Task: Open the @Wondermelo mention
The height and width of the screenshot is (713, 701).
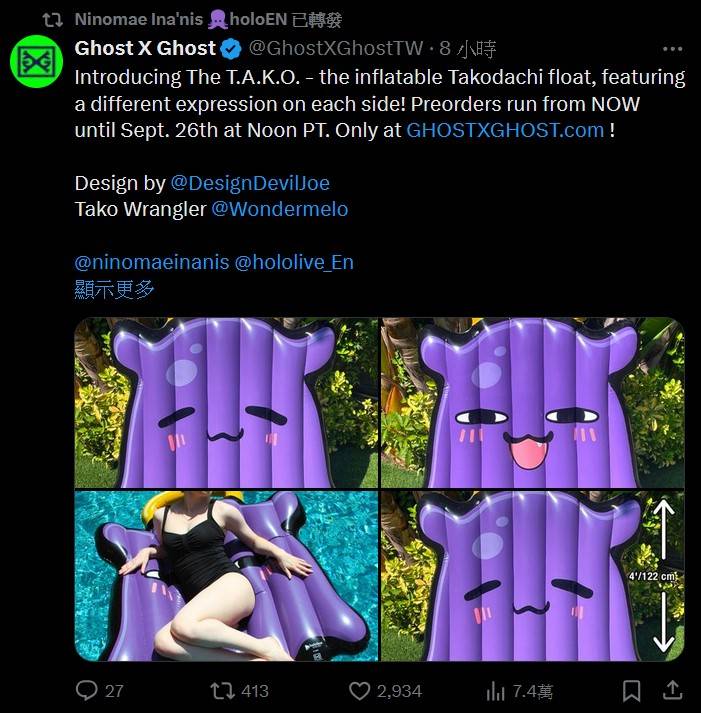Action: 280,209
